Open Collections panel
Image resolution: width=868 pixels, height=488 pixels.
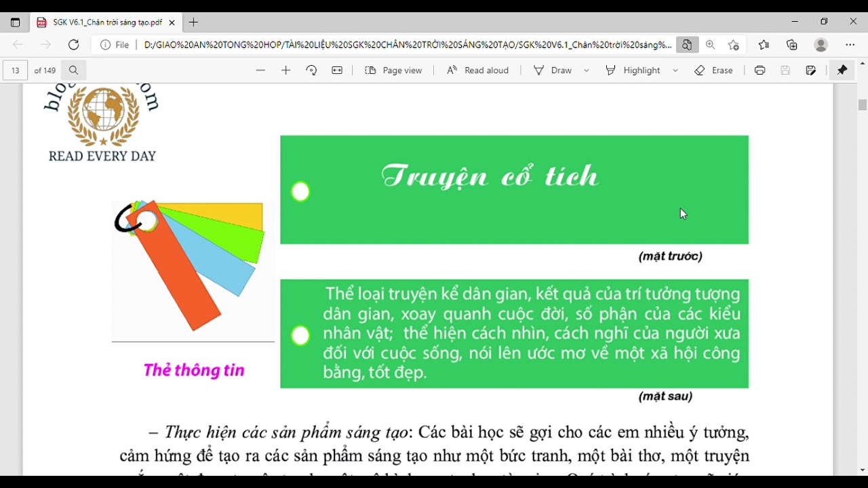pos(792,45)
